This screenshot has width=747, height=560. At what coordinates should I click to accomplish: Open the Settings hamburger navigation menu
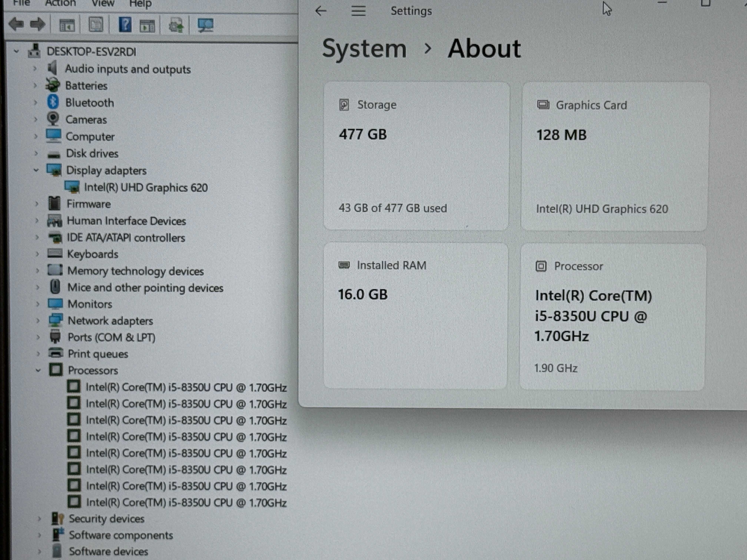(x=358, y=11)
